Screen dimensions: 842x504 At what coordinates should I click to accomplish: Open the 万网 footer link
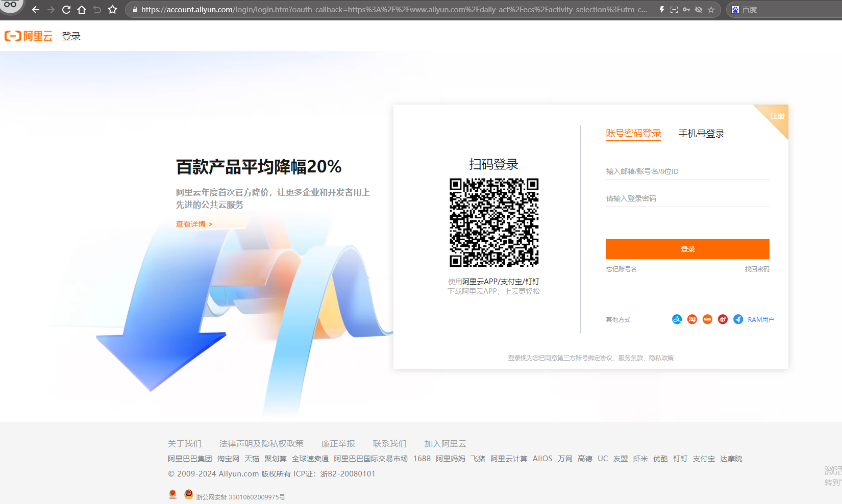pyautogui.click(x=565, y=459)
